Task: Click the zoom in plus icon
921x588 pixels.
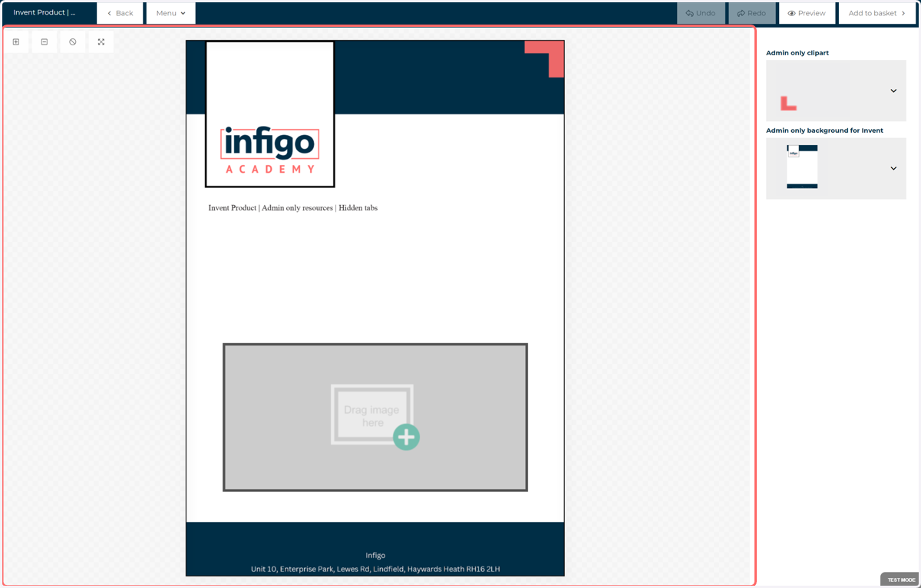Action: point(16,42)
